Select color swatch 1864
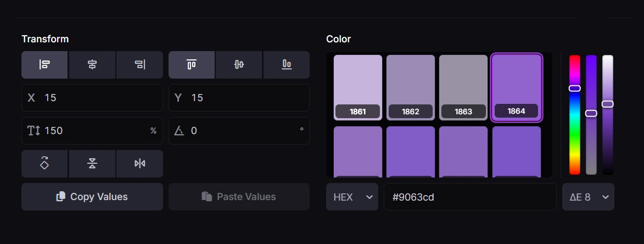Image resolution: width=644 pixels, height=244 pixels. click(x=516, y=87)
